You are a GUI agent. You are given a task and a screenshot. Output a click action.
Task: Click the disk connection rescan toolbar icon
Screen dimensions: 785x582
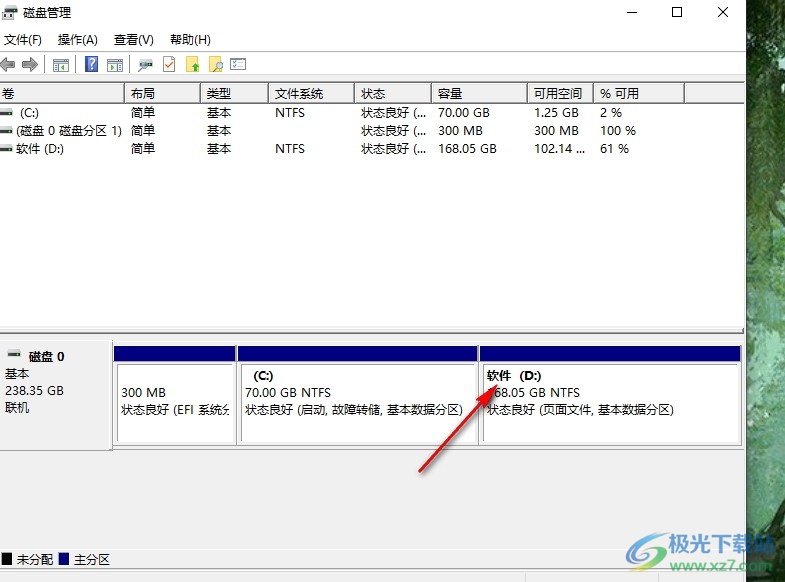[145, 65]
